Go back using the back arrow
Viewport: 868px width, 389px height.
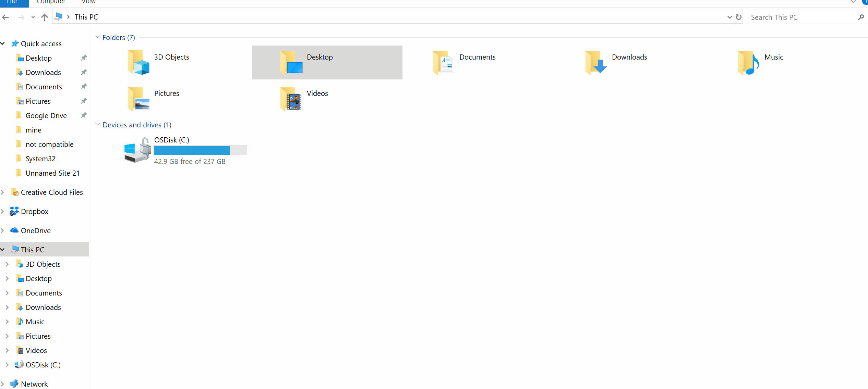tap(5, 17)
